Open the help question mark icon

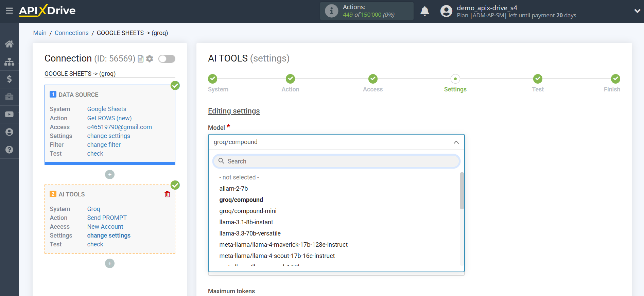[x=9, y=150]
